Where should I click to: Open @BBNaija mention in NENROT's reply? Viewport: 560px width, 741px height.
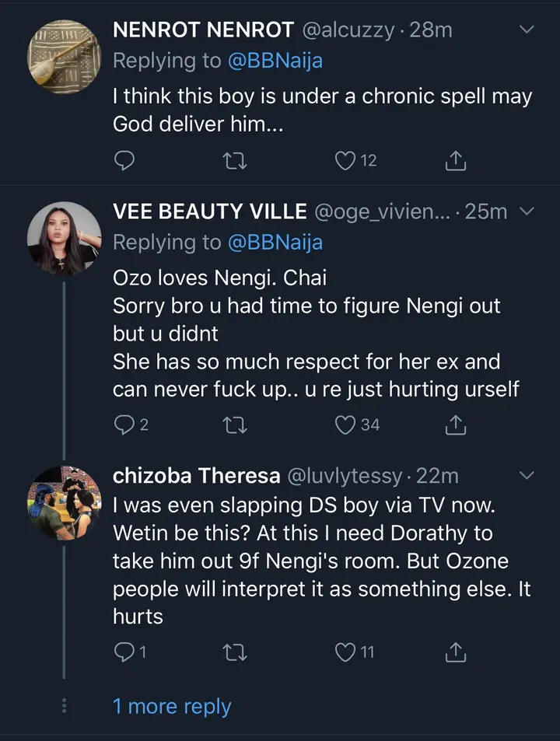click(275, 61)
